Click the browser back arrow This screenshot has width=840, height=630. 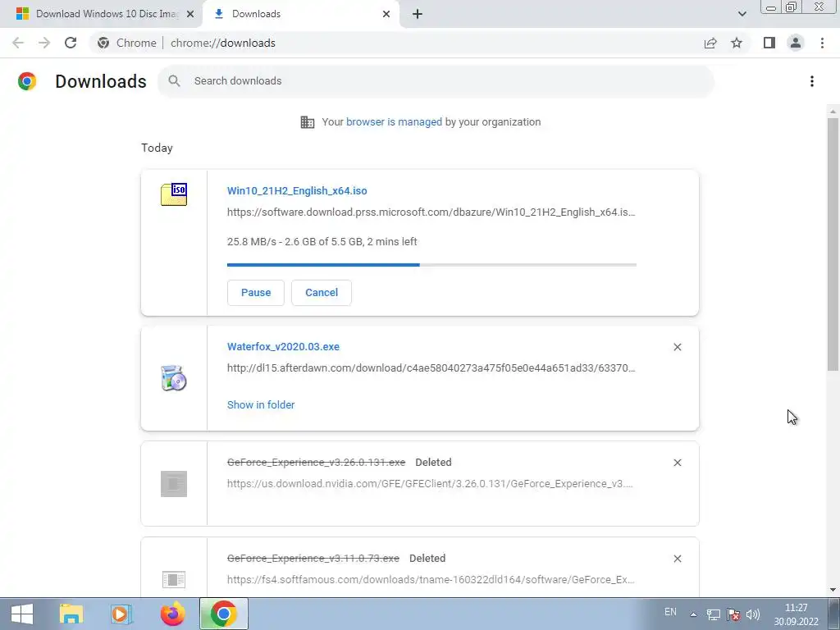[x=18, y=43]
